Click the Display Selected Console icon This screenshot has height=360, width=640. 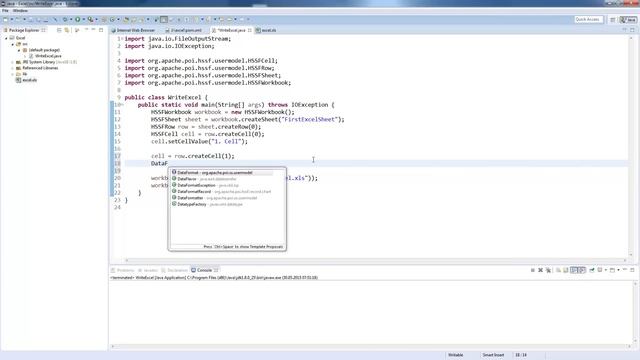pyautogui.click(x=600, y=270)
